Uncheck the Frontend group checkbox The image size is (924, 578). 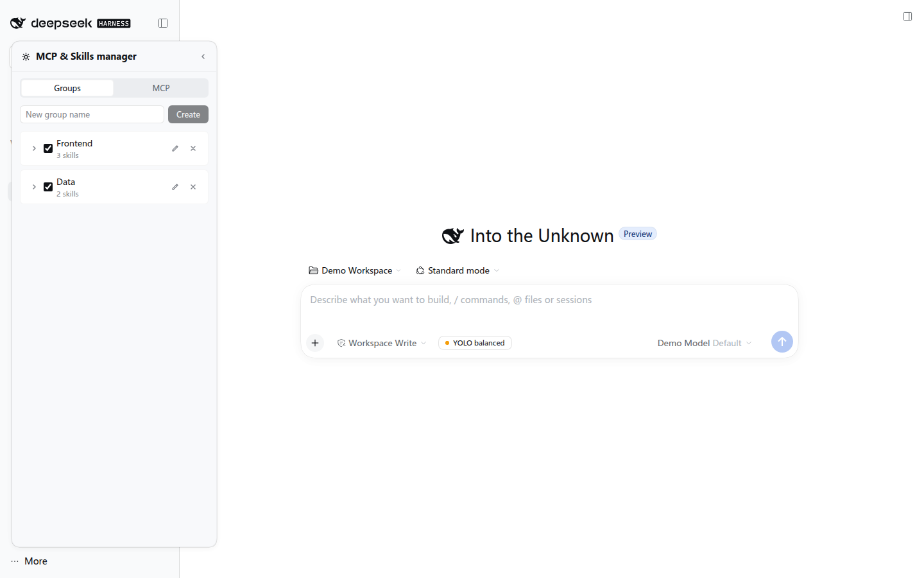click(48, 148)
